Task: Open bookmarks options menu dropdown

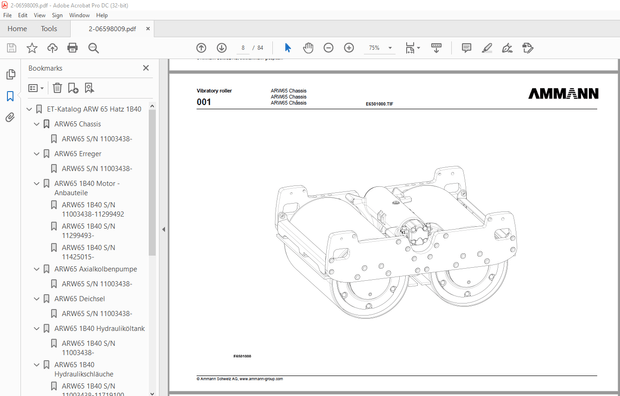Action: [36, 88]
